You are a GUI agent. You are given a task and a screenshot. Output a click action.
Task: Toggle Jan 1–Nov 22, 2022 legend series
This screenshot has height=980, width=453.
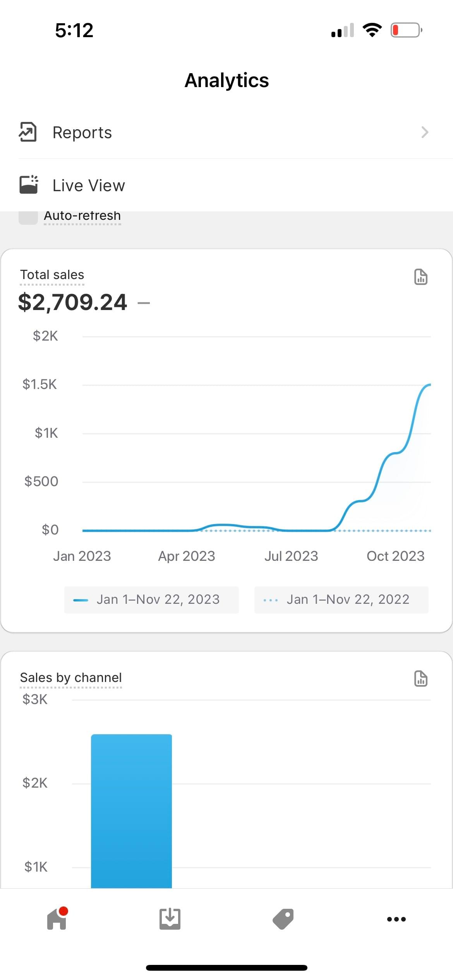[x=341, y=600]
